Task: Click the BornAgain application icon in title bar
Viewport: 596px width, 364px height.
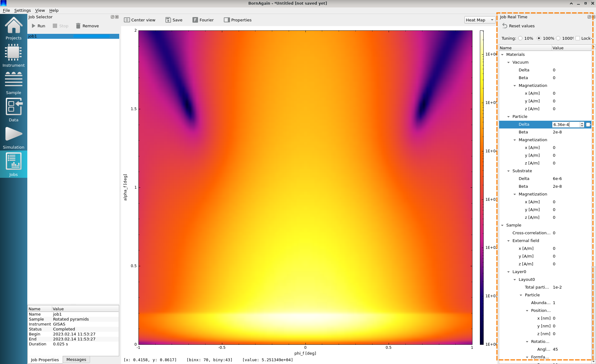Action: click(x=3, y=3)
